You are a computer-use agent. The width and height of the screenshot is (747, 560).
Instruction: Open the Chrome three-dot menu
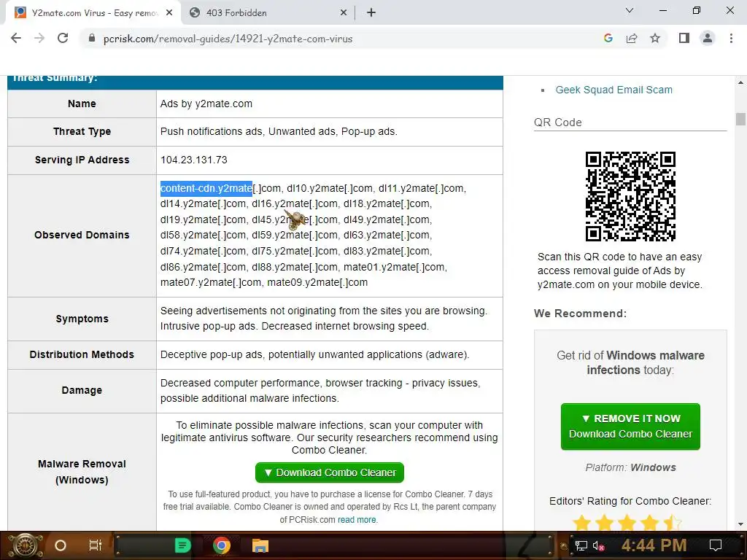(731, 38)
